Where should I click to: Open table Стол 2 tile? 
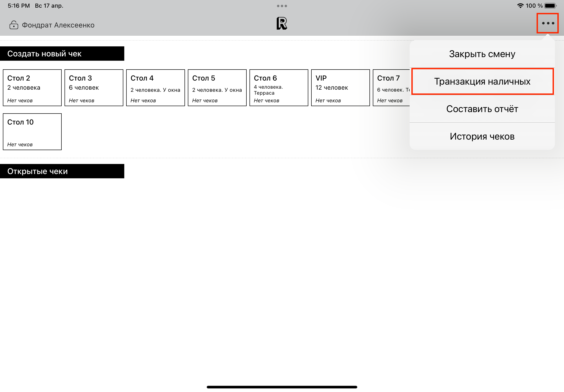pyautogui.click(x=32, y=88)
